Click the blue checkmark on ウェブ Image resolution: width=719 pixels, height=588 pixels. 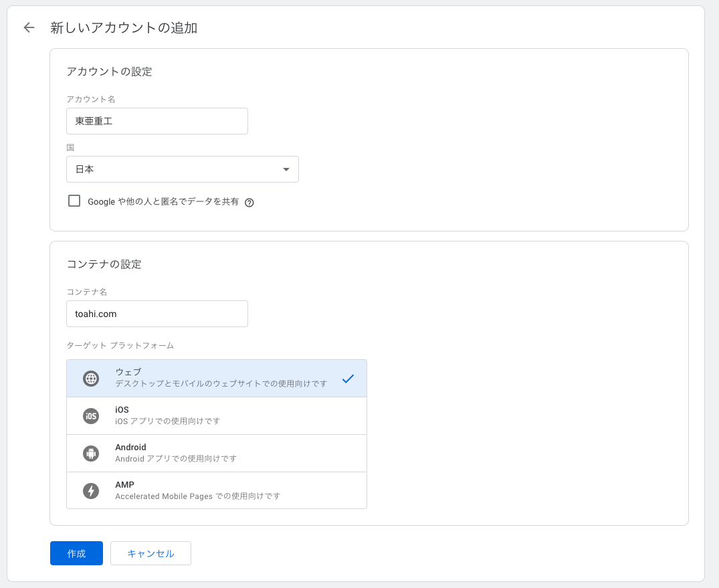click(348, 378)
